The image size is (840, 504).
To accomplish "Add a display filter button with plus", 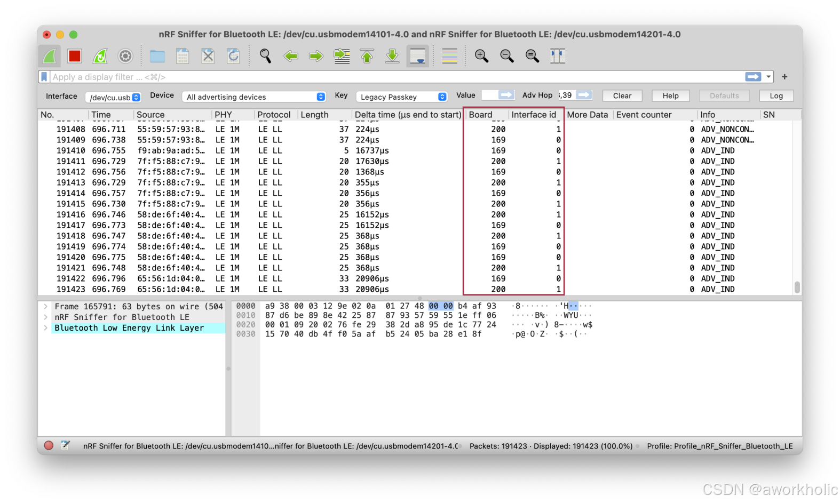I will [784, 77].
